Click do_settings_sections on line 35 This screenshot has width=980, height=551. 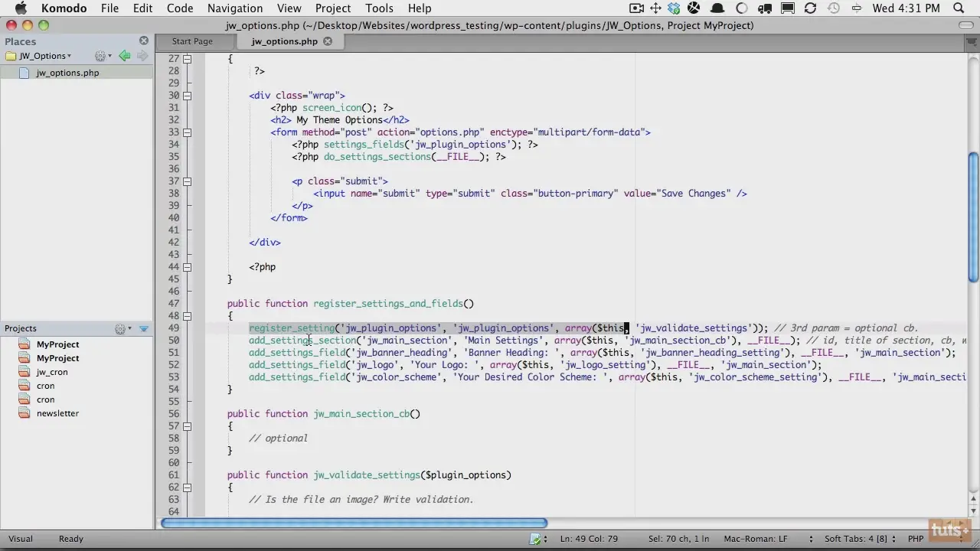(377, 157)
